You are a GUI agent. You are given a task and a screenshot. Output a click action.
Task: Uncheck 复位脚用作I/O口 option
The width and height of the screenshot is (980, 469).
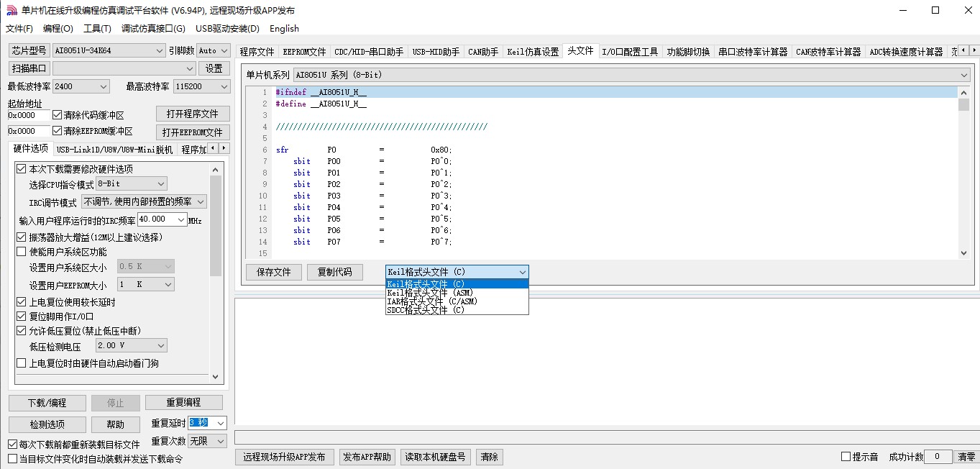(21, 317)
